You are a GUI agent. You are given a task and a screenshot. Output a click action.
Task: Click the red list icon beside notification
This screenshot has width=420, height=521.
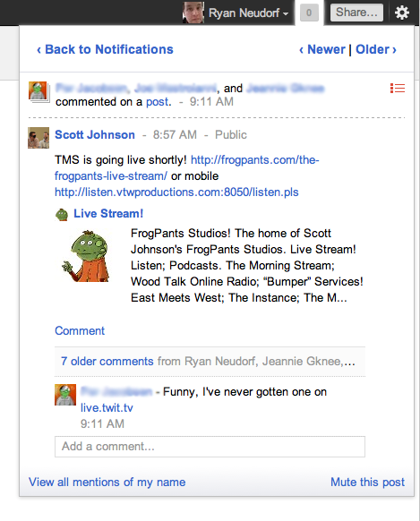(398, 88)
